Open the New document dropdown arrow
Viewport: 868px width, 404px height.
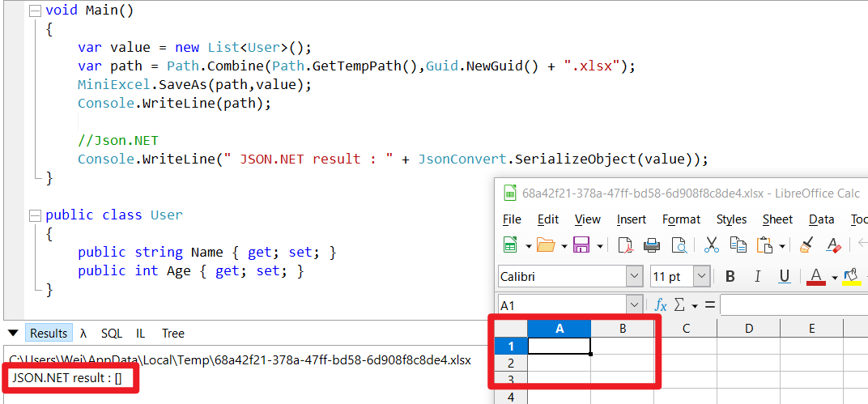coord(528,245)
